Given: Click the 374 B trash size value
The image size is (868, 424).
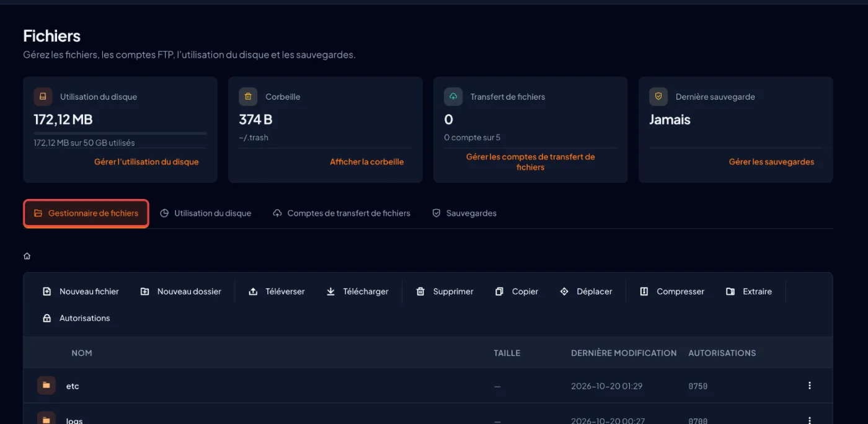Looking at the screenshot, I should tap(255, 119).
